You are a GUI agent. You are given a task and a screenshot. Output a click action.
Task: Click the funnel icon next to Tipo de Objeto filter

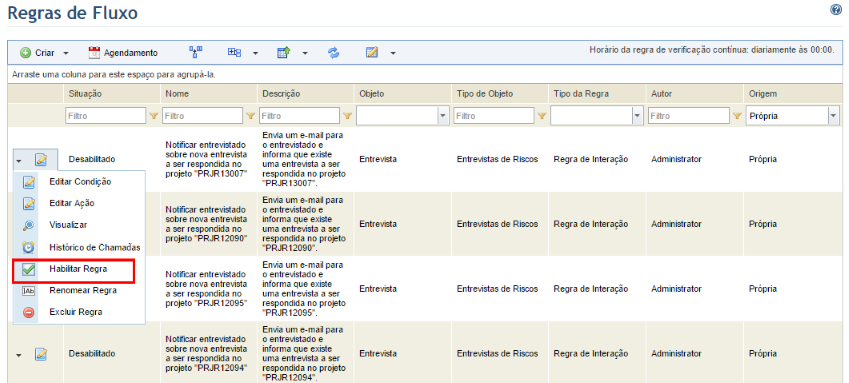[x=542, y=115]
